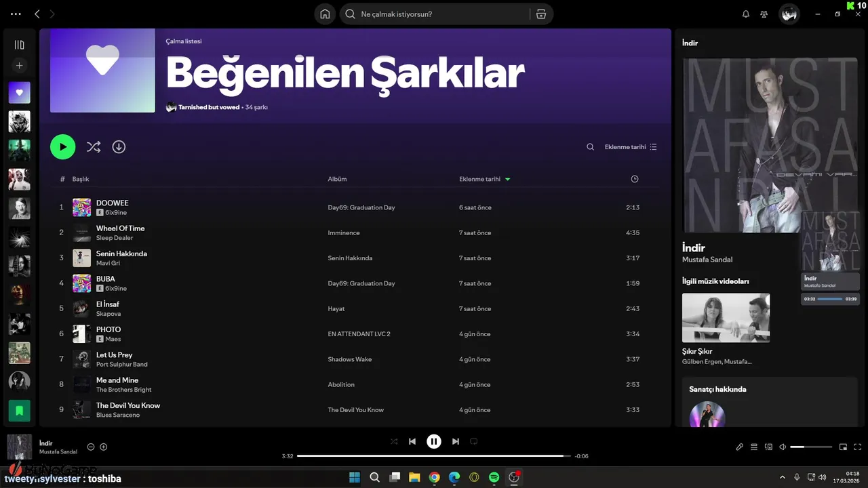The image size is (868, 488).
Task: Open Chrome on the Windows taskbar
Action: click(x=434, y=477)
